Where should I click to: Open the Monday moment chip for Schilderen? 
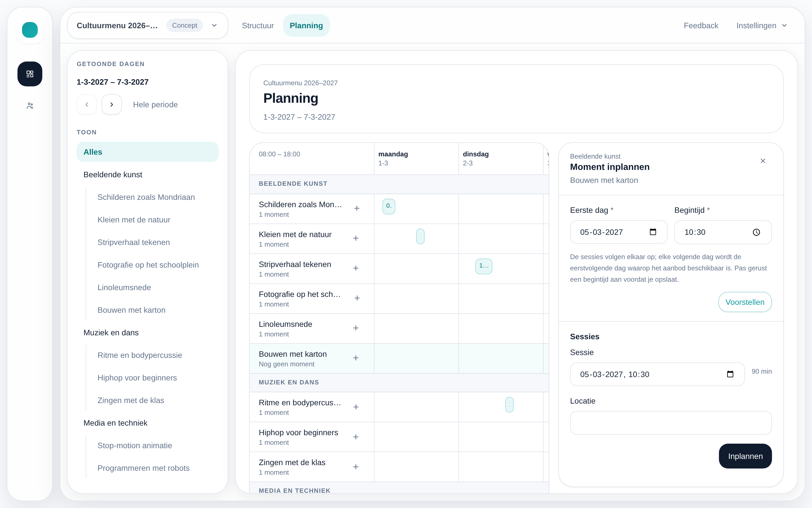389,206
